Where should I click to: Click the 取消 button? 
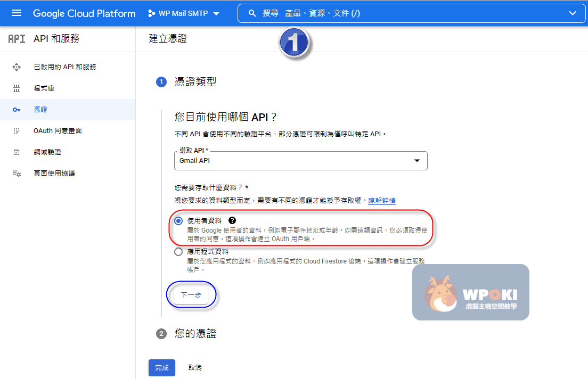(x=195, y=368)
